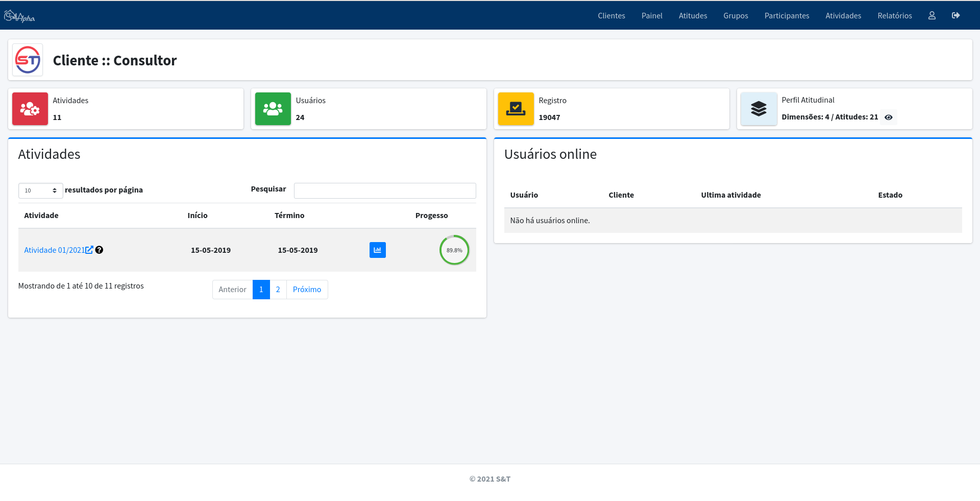Screen dimensions: 980x501
Task: Open the Relatórios menu item
Action: (x=894, y=16)
